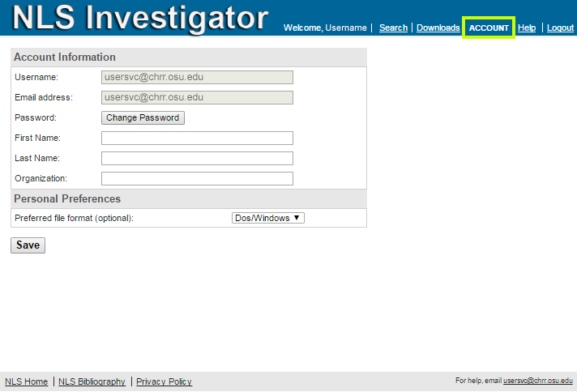577x392 pixels.
Task: Go to the Downloads page
Action: tap(438, 28)
